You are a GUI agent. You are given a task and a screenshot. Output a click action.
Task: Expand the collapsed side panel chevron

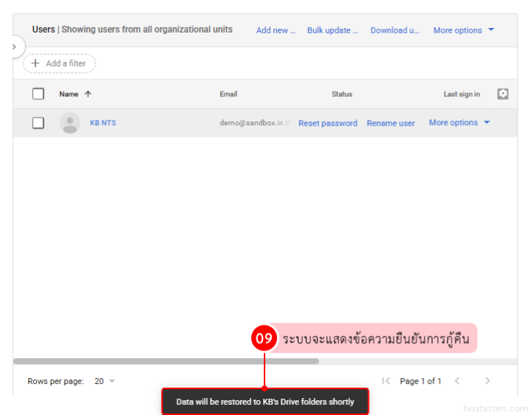pyautogui.click(x=14, y=47)
